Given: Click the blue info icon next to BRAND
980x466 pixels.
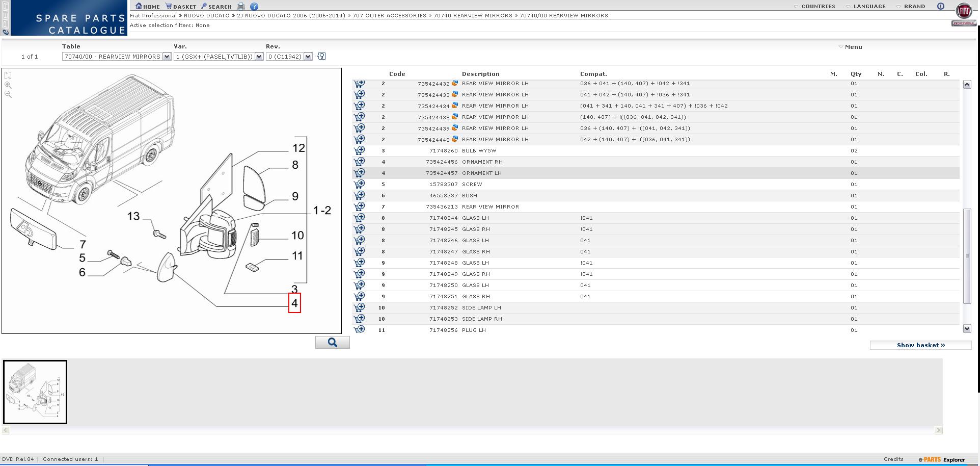Looking at the screenshot, I should 940,6.
